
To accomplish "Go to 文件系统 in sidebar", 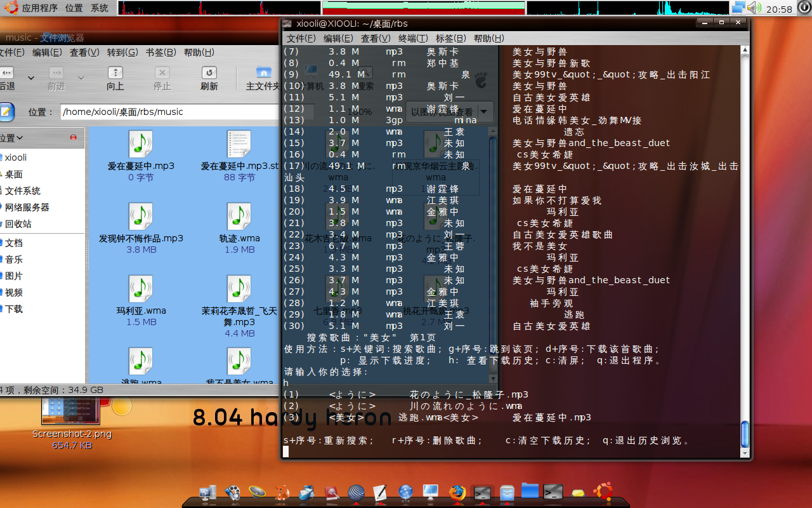I will (x=22, y=190).
